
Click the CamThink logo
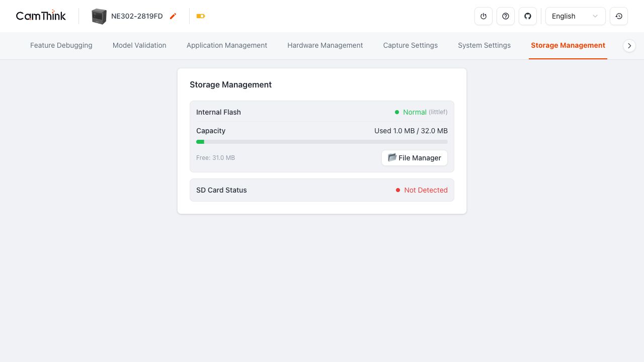point(41,16)
